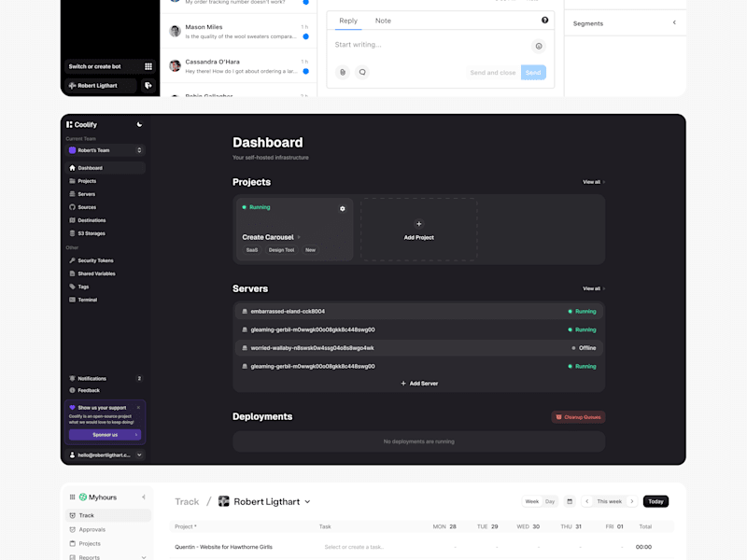Open settings gear on Create Carousel project
The image size is (747, 560).
point(342,208)
